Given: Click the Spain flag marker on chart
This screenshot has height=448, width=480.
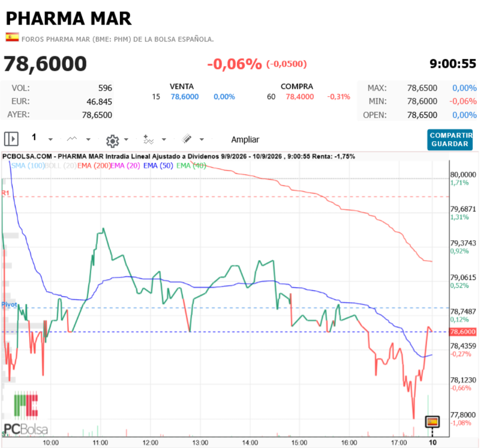Looking at the screenshot, I should click(432, 422).
